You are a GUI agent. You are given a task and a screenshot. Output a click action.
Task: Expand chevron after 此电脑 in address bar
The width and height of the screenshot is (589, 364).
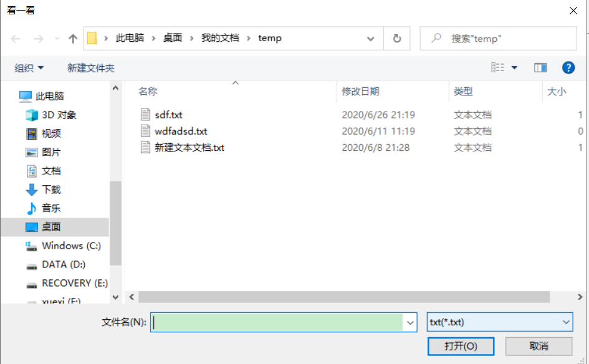(x=153, y=38)
